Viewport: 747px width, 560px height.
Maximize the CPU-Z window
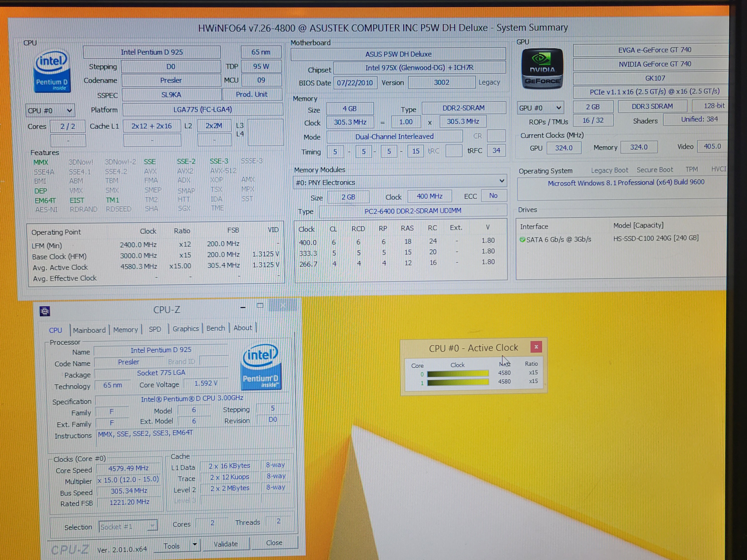point(260,305)
